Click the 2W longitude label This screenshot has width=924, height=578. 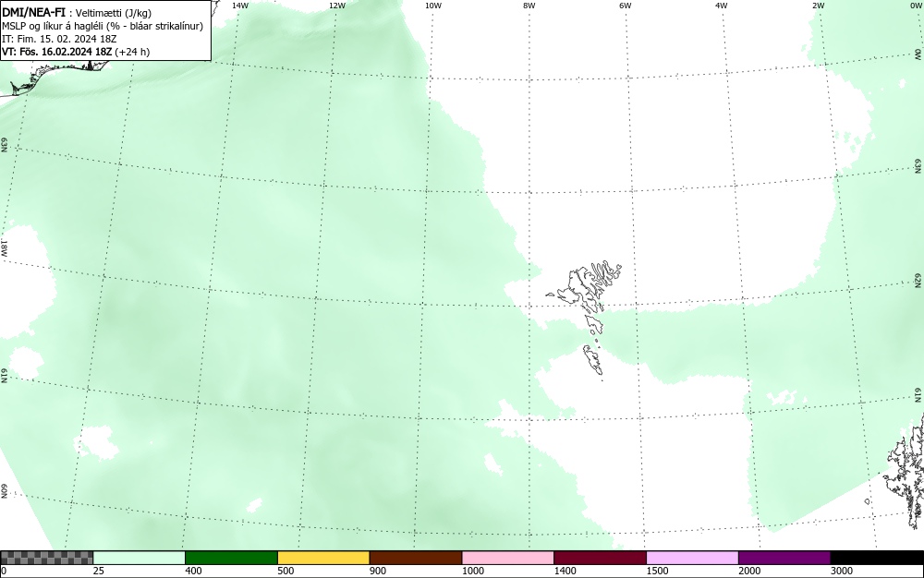[x=818, y=6]
